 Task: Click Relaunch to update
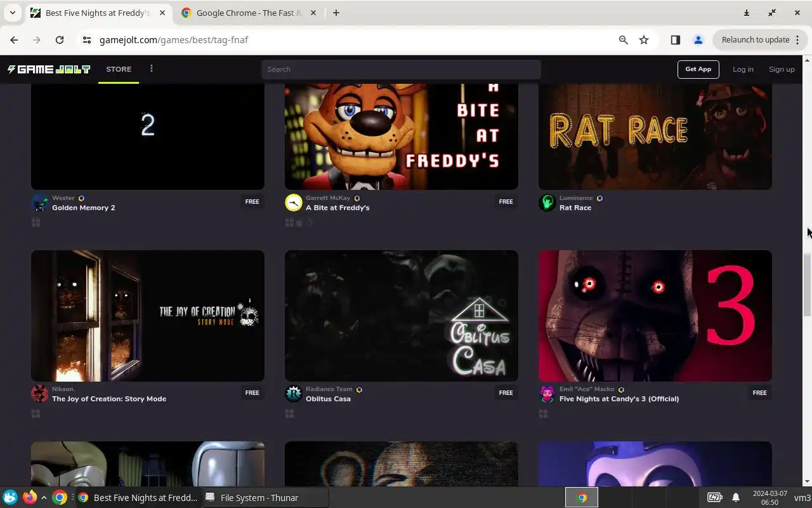click(x=755, y=39)
